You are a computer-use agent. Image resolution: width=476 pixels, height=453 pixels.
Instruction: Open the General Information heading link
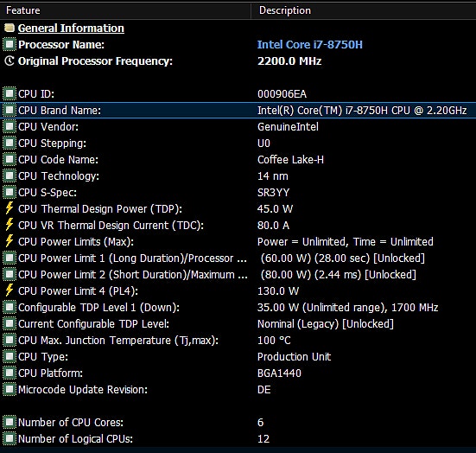[71, 28]
